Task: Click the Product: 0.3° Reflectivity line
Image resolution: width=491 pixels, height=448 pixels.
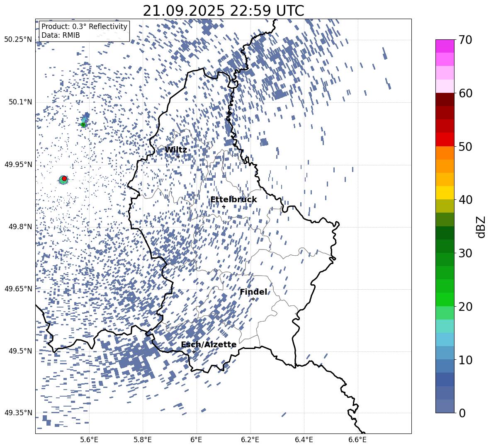Action: 84,27
